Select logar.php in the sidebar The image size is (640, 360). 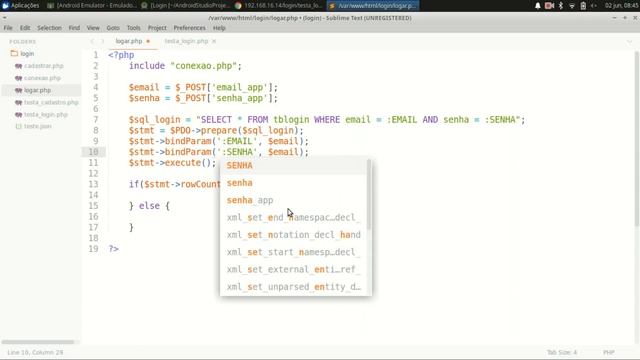(x=38, y=90)
